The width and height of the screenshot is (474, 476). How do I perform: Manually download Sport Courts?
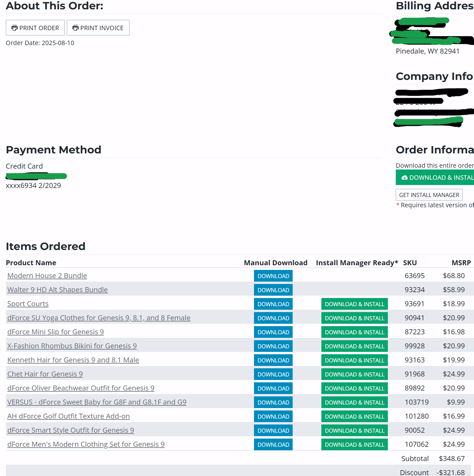pyautogui.click(x=273, y=304)
